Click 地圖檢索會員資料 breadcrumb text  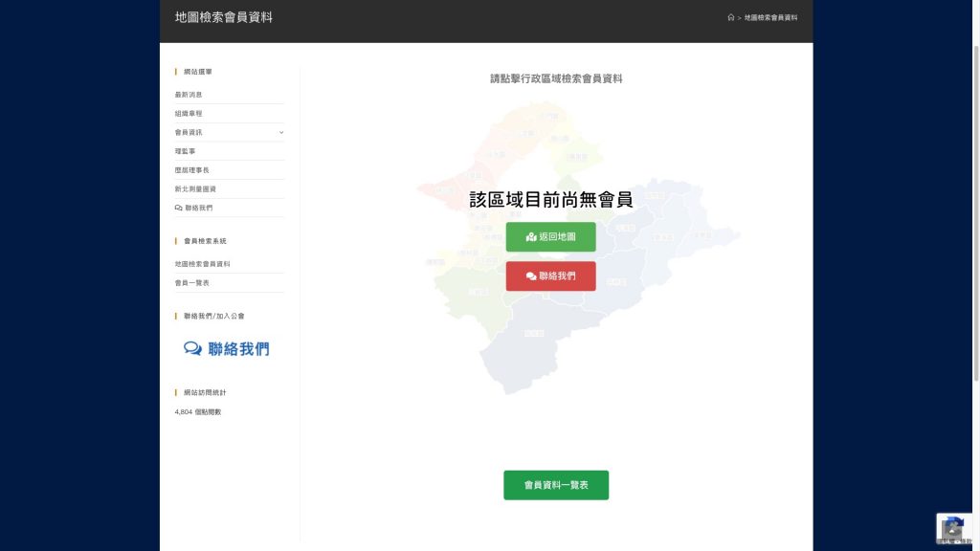point(770,17)
